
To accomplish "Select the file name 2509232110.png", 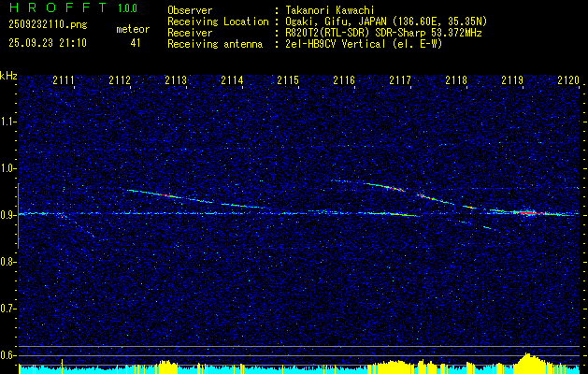I will [x=48, y=25].
